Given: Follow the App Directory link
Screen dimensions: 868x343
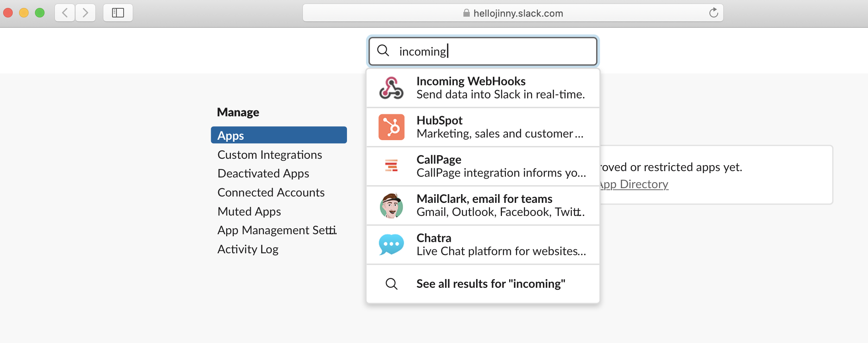Looking at the screenshot, I should (634, 184).
